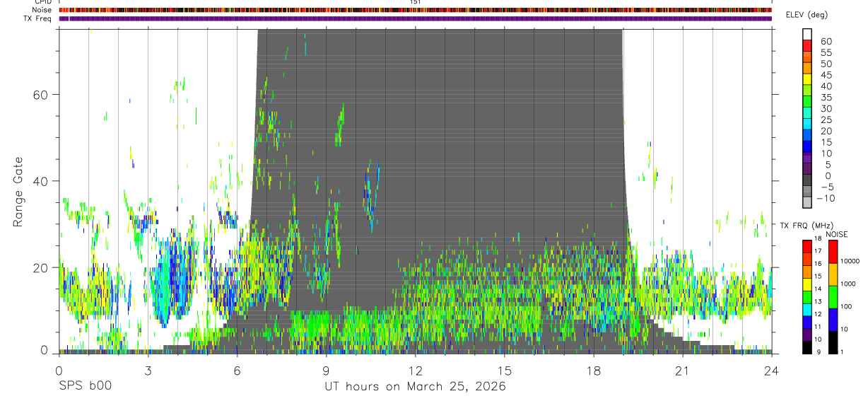Pick the black bottom swatch of the NOISE colorbar
This screenshot has width=868, height=401.
[x=833, y=342]
